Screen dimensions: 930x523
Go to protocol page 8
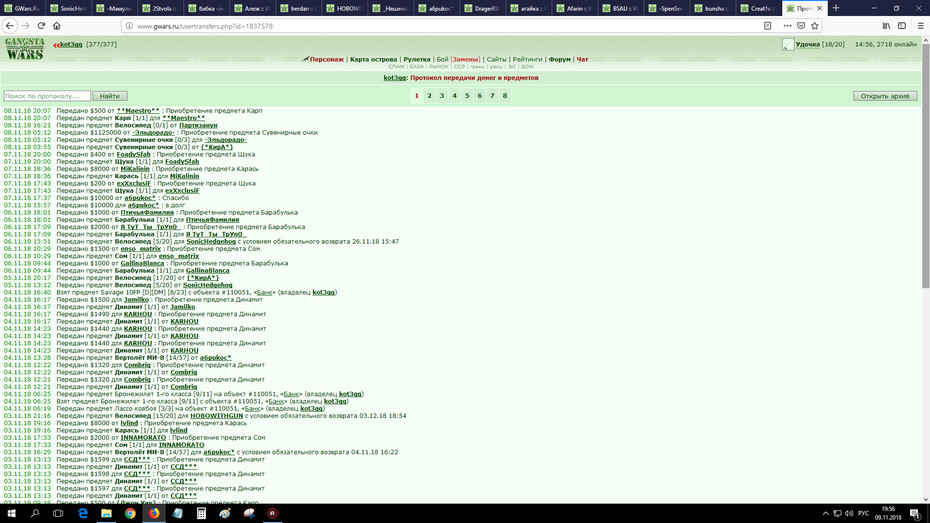[505, 95]
